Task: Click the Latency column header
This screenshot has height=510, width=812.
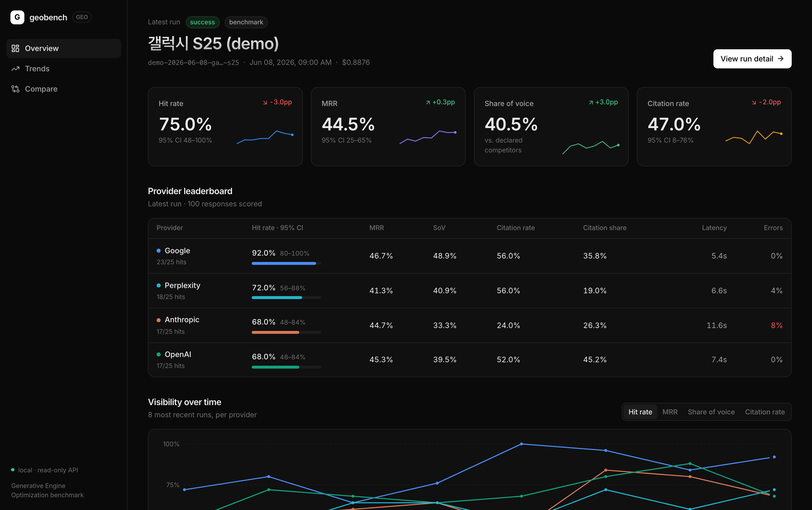Action: (x=714, y=228)
